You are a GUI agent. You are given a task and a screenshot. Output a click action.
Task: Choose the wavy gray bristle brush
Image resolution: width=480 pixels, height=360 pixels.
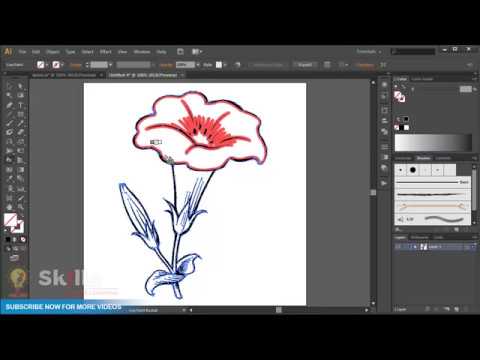click(x=433, y=219)
